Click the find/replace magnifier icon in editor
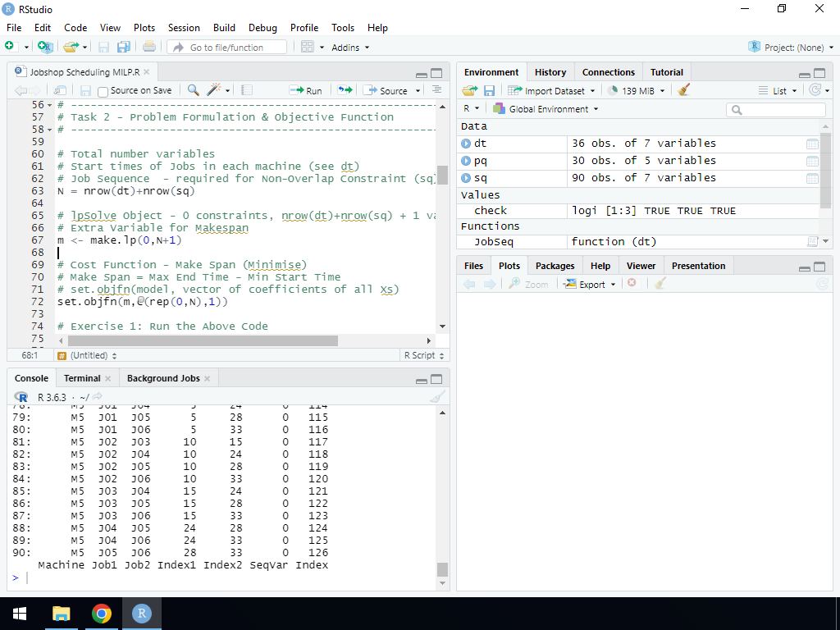 (x=194, y=90)
